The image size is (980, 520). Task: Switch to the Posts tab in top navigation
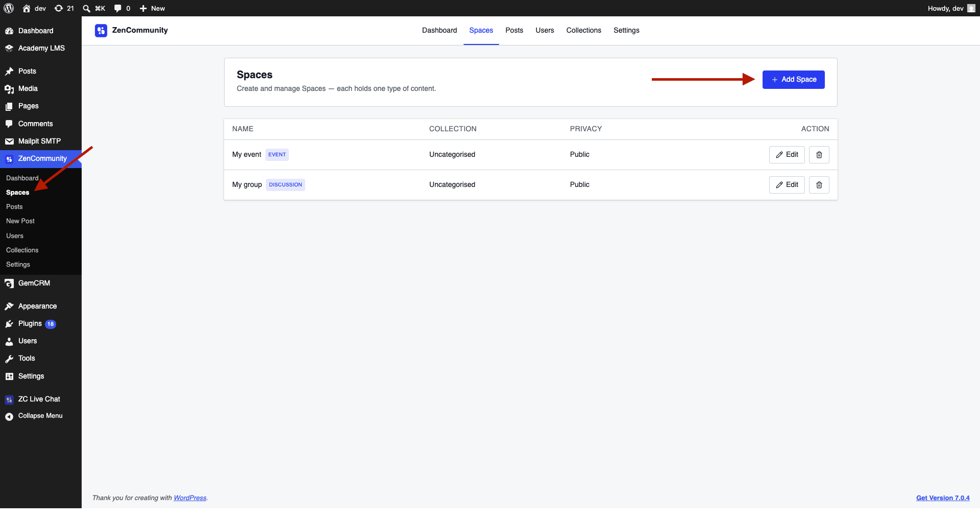pyautogui.click(x=514, y=30)
